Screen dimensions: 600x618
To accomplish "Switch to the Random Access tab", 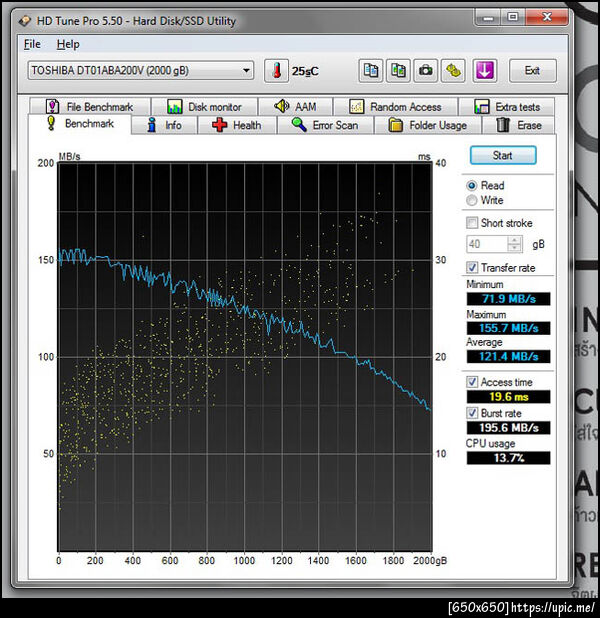I will [395, 106].
